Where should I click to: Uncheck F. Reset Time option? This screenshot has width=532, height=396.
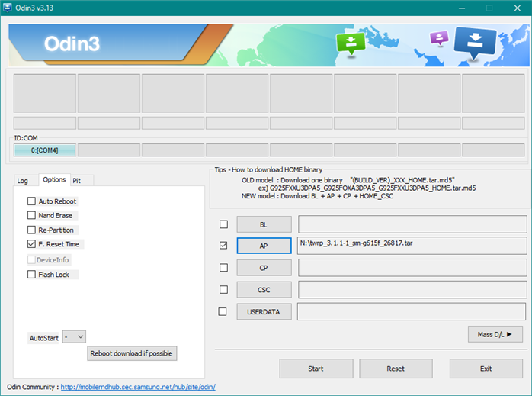pyautogui.click(x=31, y=244)
